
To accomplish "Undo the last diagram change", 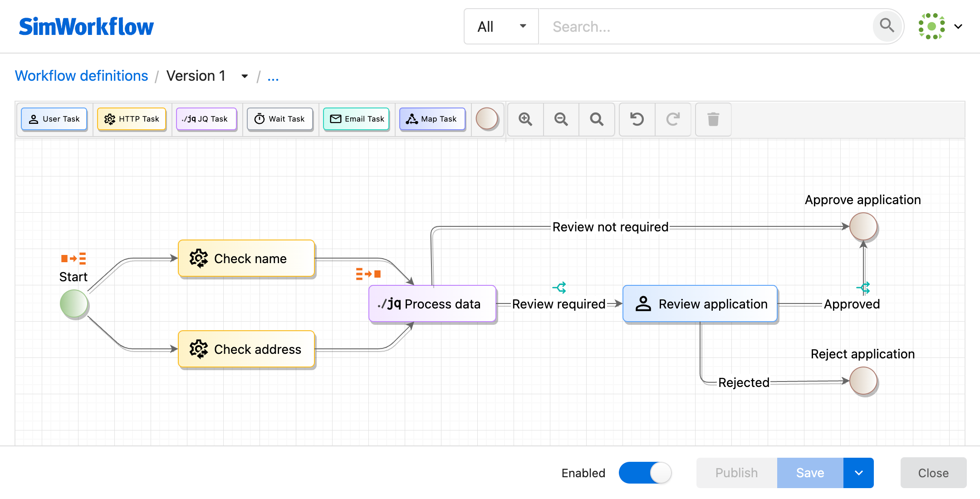I will click(x=637, y=119).
